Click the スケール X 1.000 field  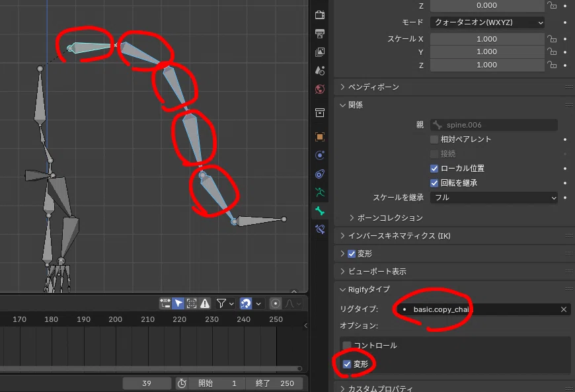point(487,39)
